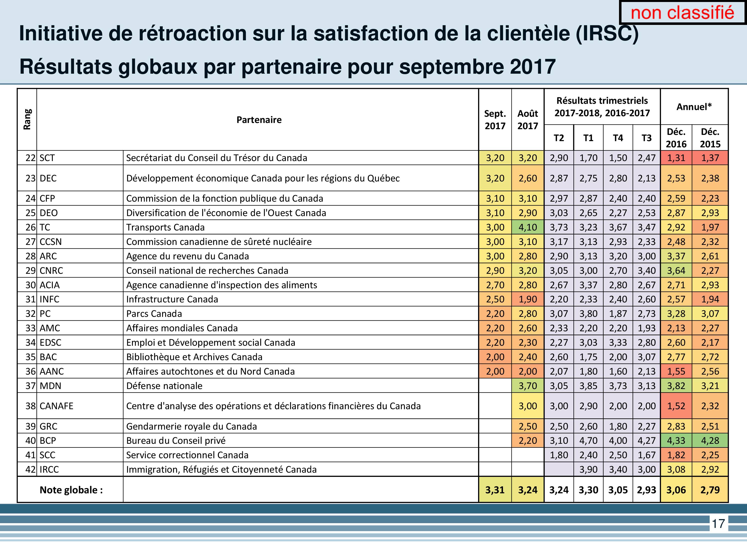Select 'Commission canadienne de sûreté nucléaire'

[219, 242]
